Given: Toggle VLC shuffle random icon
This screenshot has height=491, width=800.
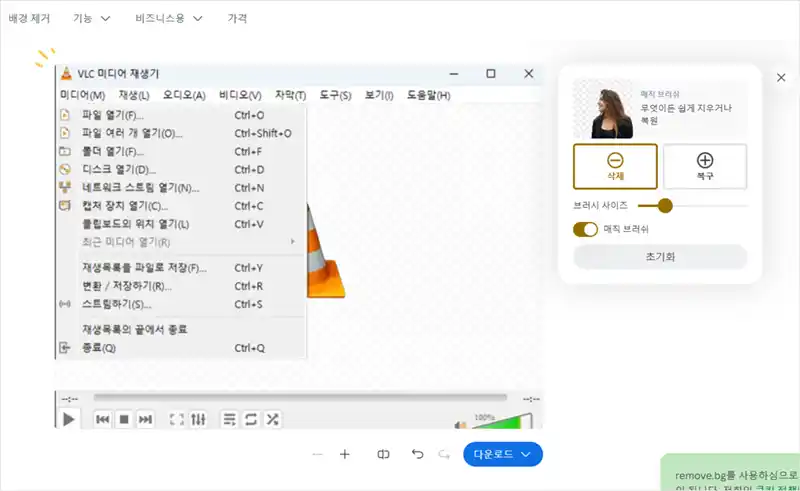Looking at the screenshot, I should pyautogui.click(x=272, y=420).
